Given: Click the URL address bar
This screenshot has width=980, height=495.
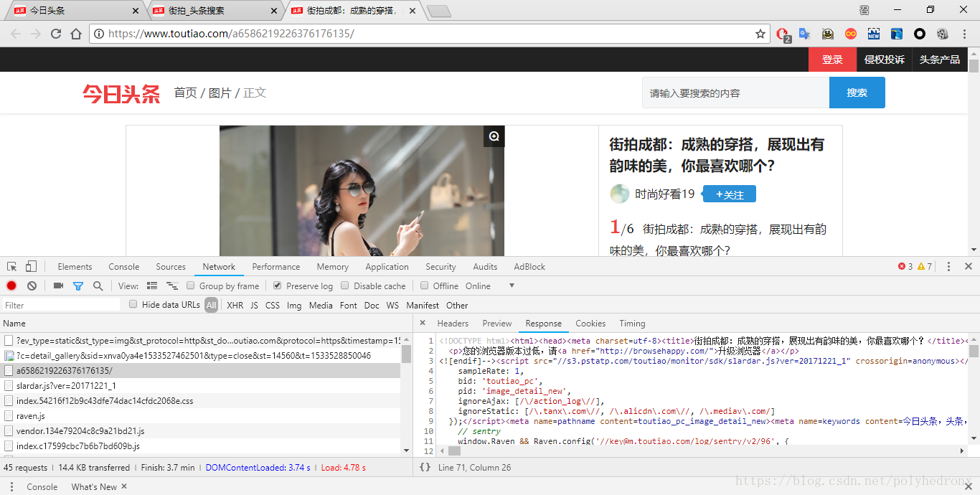Looking at the screenshot, I should [428, 34].
